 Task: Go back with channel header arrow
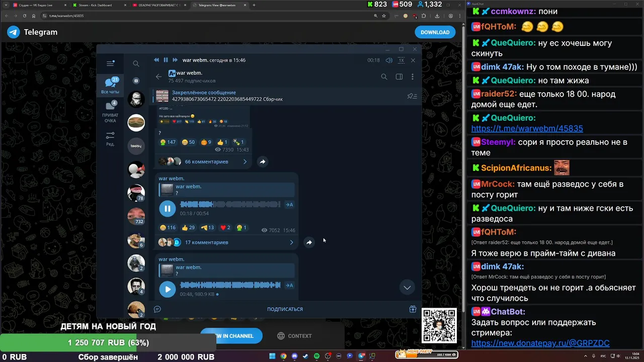click(159, 76)
